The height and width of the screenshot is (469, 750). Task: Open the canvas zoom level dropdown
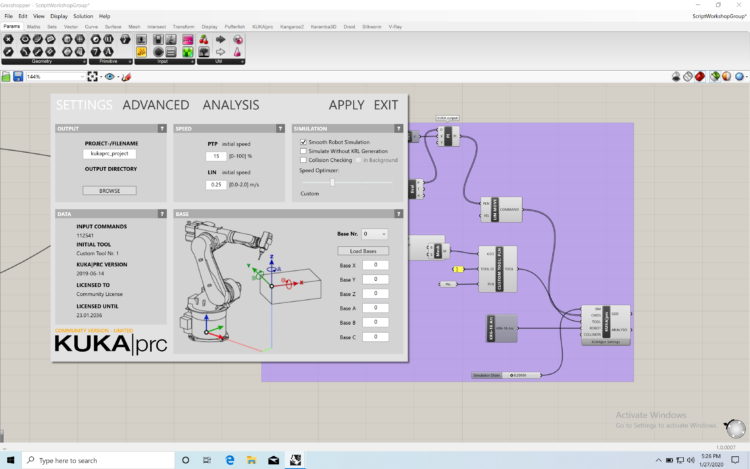click(x=82, y=76)
